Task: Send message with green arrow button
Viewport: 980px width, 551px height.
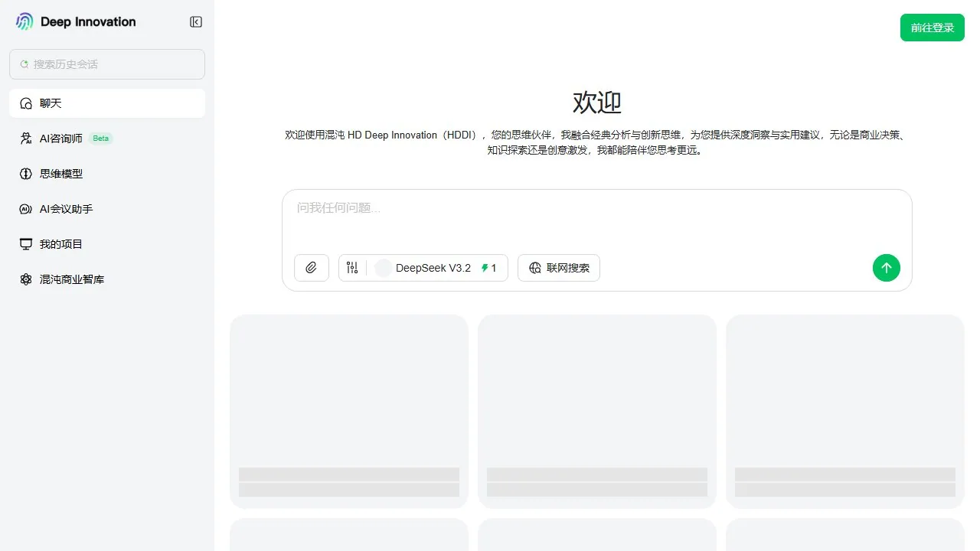Action: [887, 268]
